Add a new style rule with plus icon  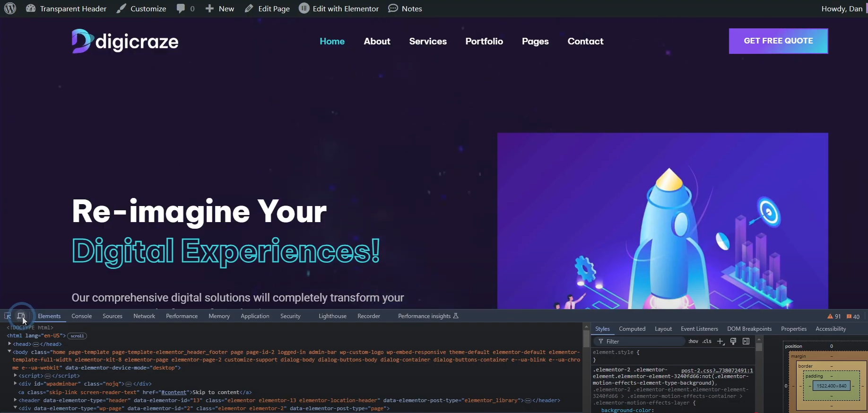[x=720, y=342]
